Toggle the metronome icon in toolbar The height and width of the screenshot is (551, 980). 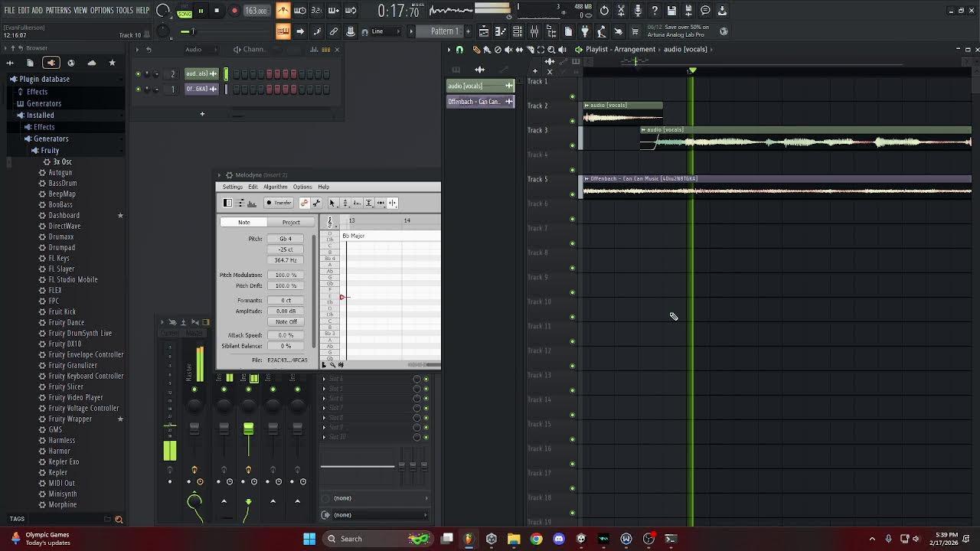point(283,11)
